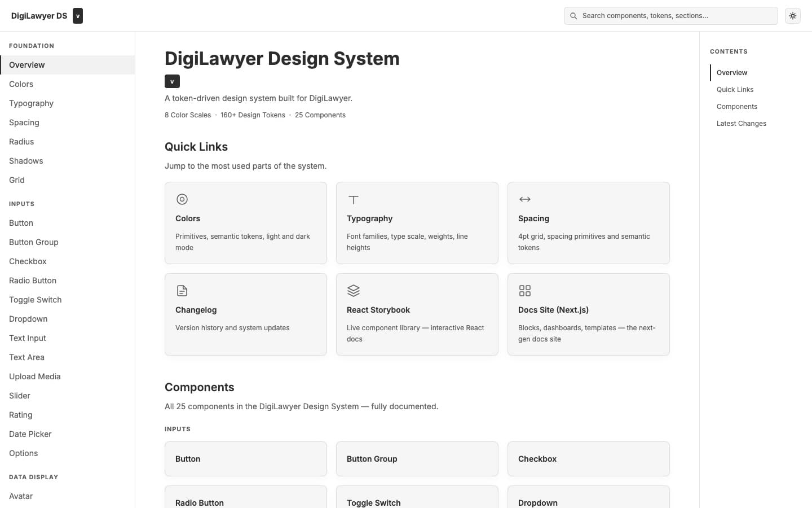The image size is (812, 508).
Task: Open the Changelog quick link card title
Action: [196, 310]
